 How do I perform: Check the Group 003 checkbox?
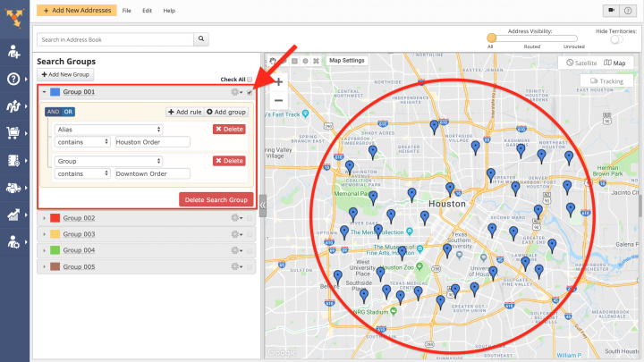point(250,234)
